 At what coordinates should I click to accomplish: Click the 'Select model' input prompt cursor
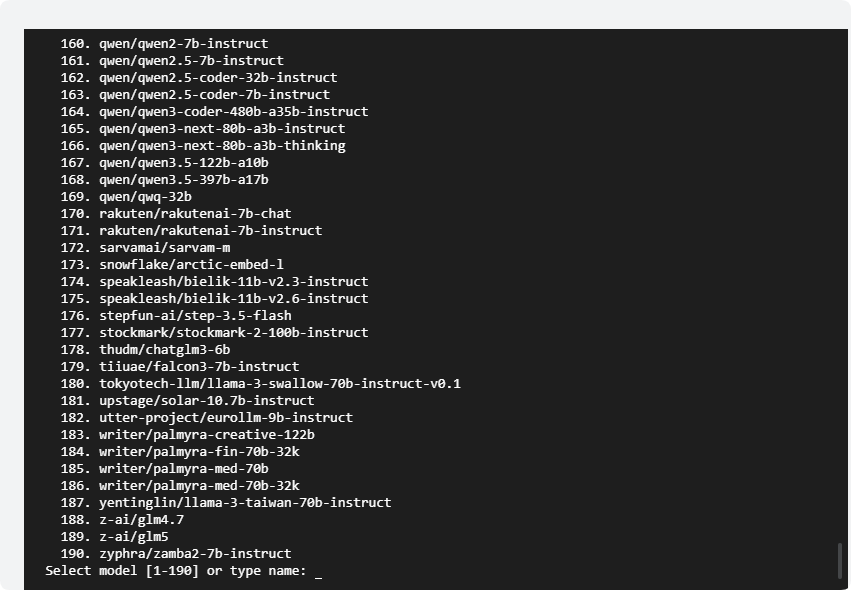318,572
